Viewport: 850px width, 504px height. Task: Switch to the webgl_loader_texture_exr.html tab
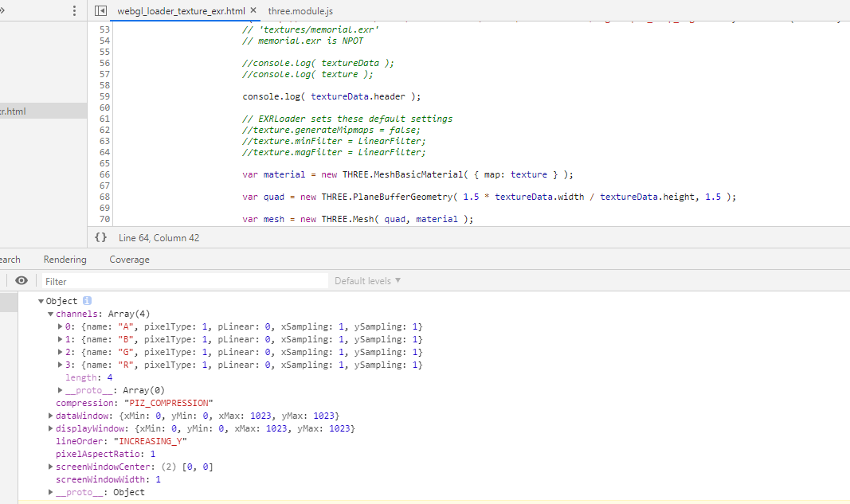pos(181,11)
